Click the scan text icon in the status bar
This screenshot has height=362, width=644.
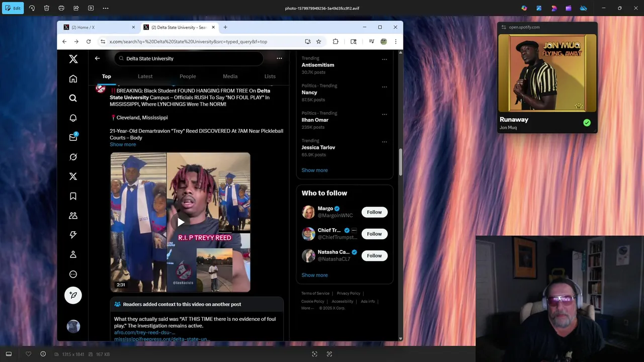coord(330,354)
